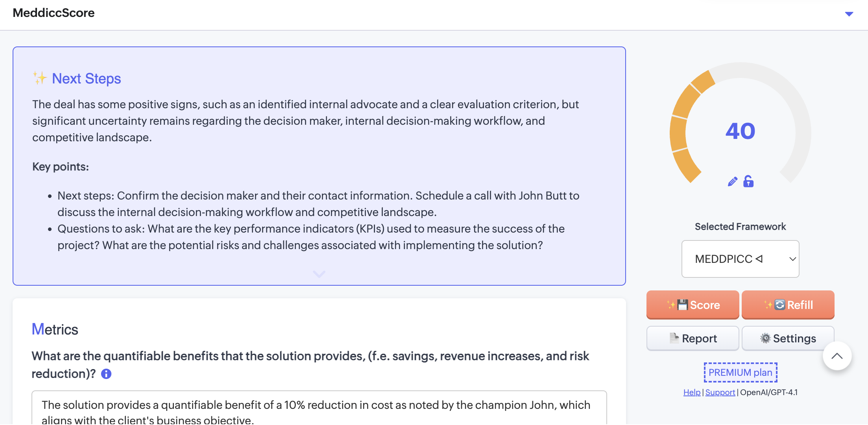
Task: Open the Help link
Action: [692, 392]
